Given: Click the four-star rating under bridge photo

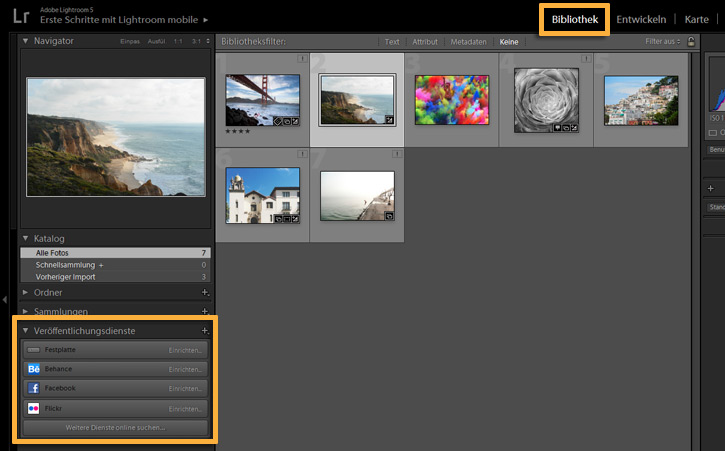Looking at the screenshot, I should [x=238, y=131].
